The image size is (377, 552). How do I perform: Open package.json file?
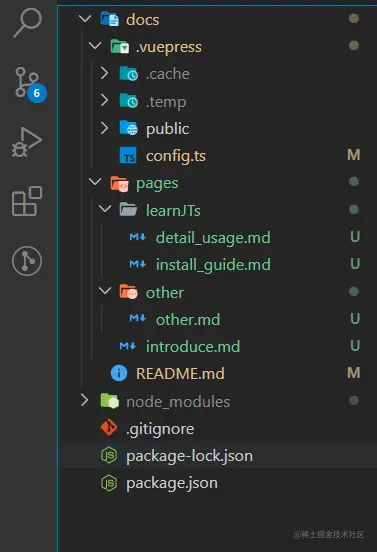coord(172,484)
